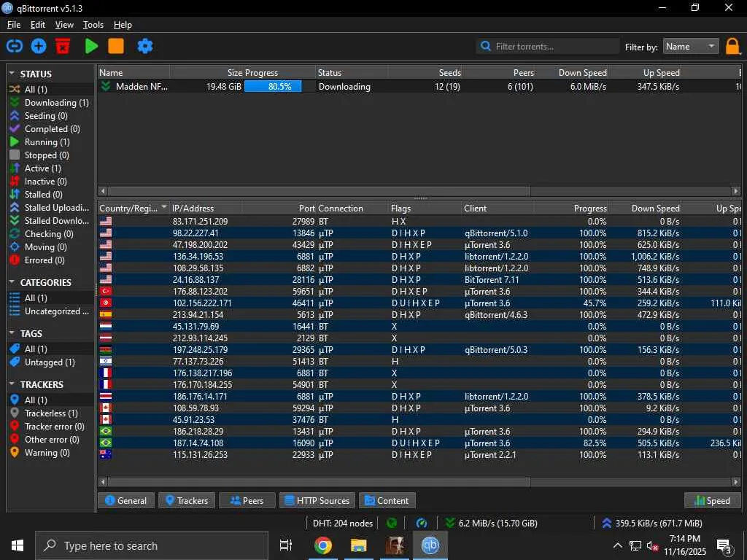Click the upload arrow icon in status bar
747x560 pixels.
point(606,524)
